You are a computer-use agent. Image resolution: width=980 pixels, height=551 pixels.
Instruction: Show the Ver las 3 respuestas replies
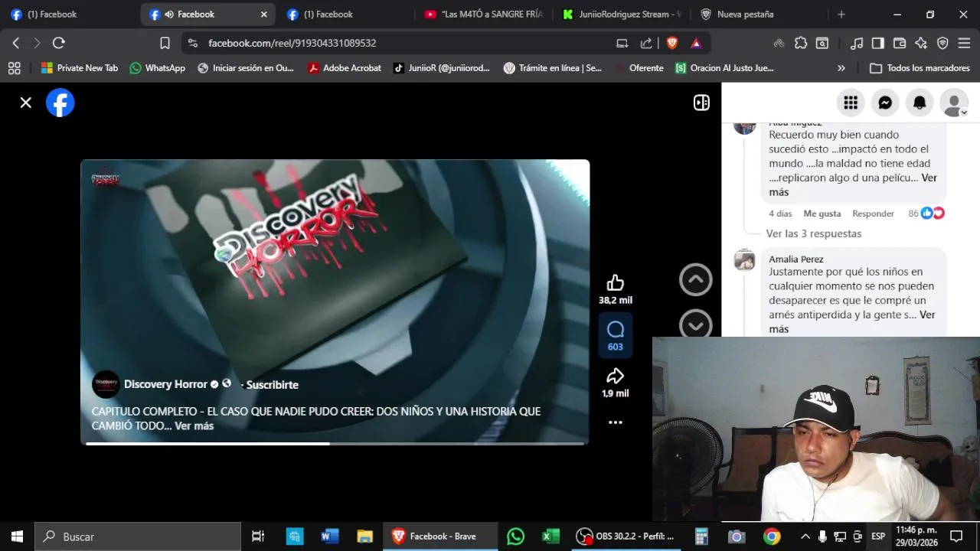click(814, 233)
